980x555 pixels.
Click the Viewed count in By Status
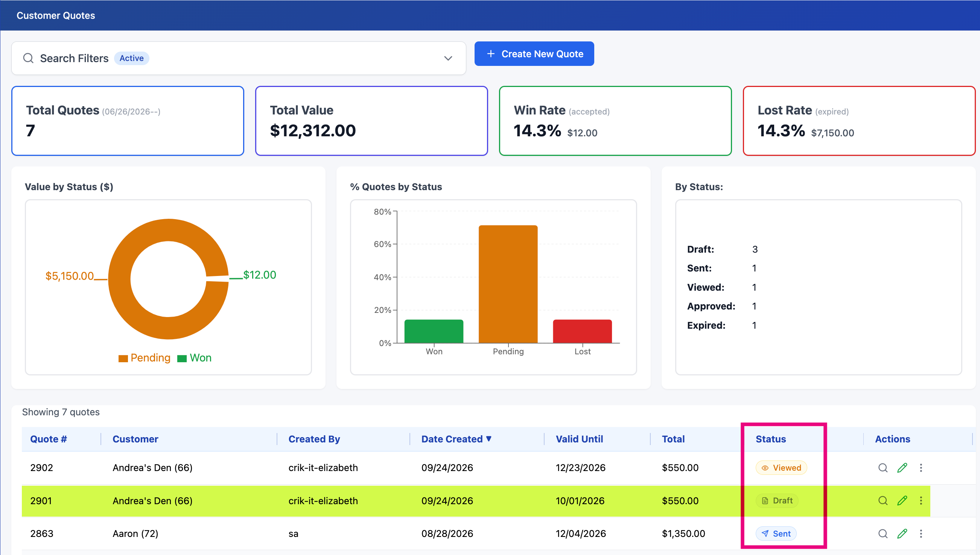point(754,287)
